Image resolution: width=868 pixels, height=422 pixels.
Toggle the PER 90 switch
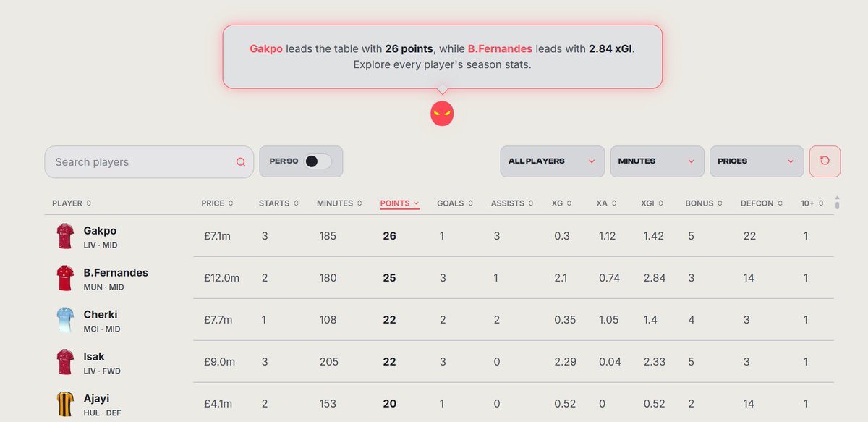[318, 161]
